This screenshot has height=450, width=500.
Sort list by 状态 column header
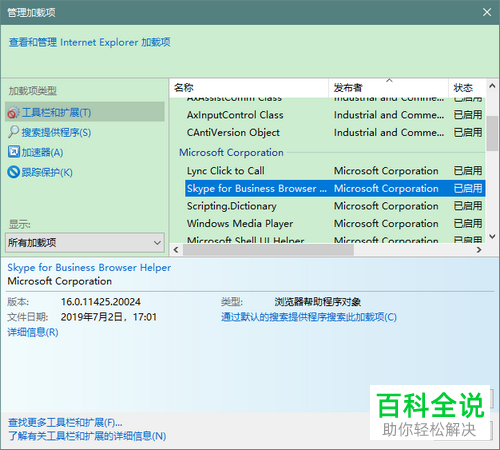tap(467, 88)
